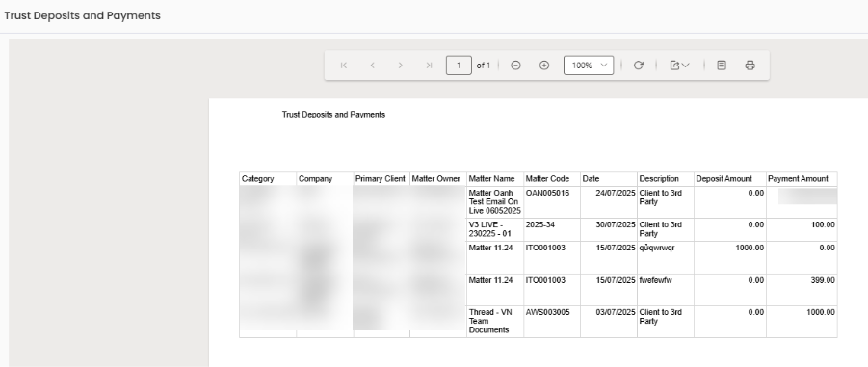Viewport: 868px width, 367px height.
Task: Select the Thread - VN Team Documents row
Action: pyautogui.click(x=539, y=321)
